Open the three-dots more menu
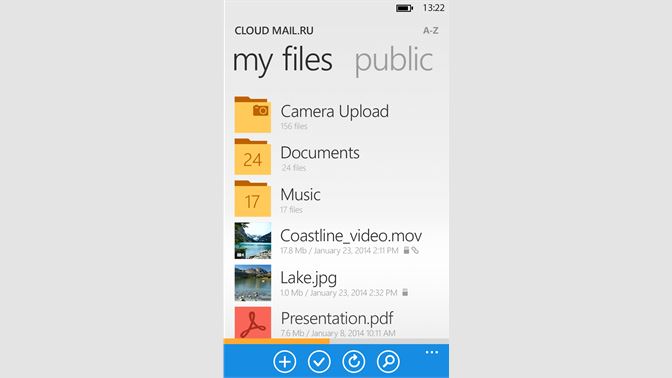 (432, 352)
